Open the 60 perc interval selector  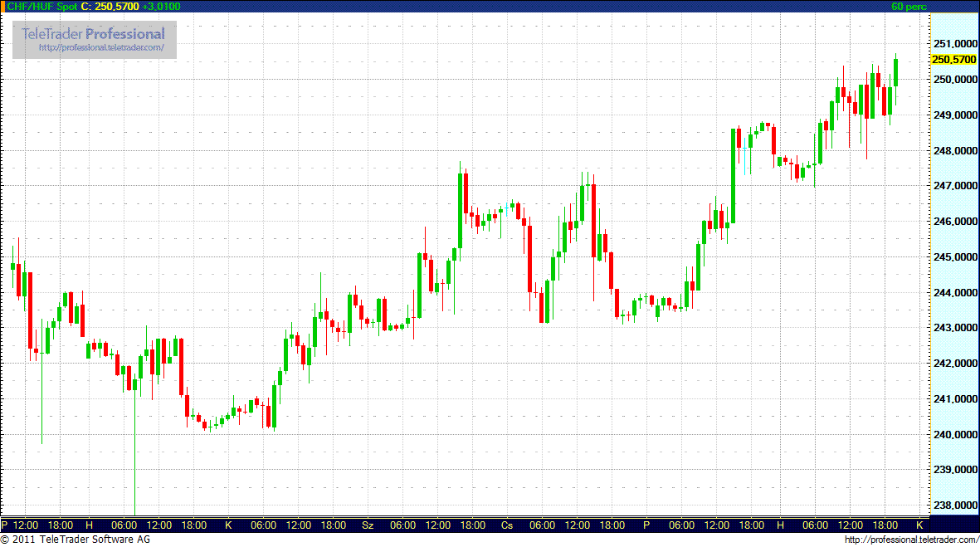click(x=909, y=6)
